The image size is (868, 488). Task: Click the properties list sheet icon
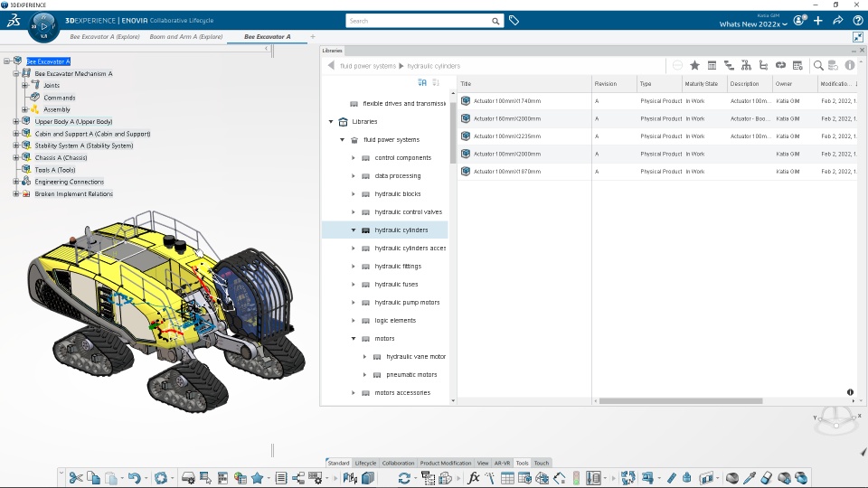[280, 477]
